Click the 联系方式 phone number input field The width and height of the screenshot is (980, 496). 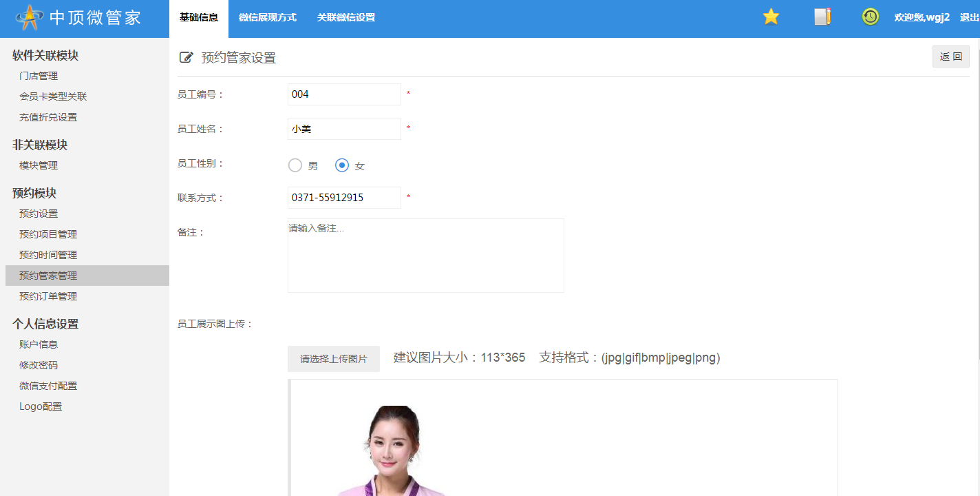(344, 198)
